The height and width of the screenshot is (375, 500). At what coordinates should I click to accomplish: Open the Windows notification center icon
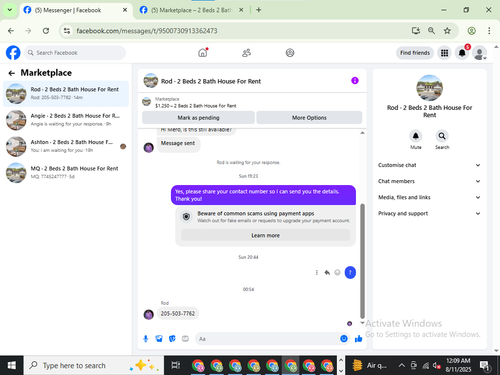[484, 366]
